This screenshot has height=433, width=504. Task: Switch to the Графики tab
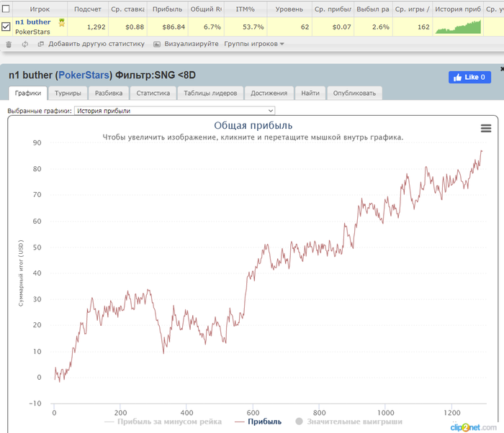point(28,94)
